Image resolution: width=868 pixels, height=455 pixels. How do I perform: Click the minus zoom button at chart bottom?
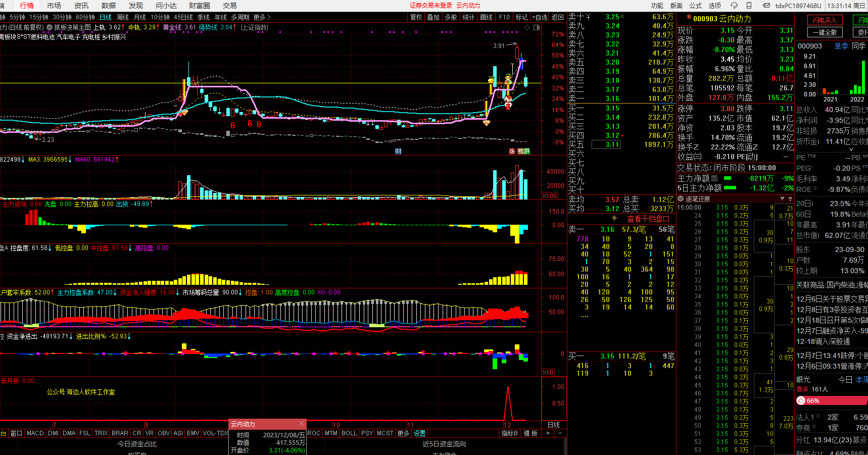(560, 433)
